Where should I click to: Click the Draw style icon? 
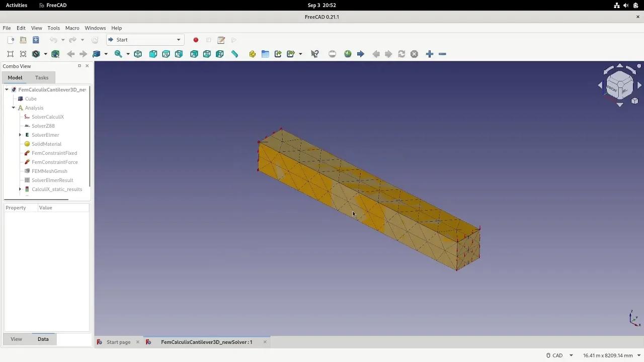pyautogui.click(x=36, y=54)
